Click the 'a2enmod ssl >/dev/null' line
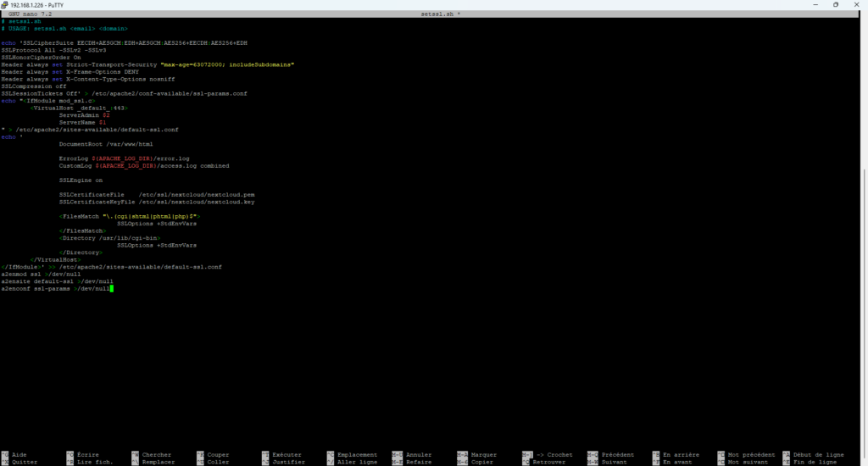 tap(41, 274)
